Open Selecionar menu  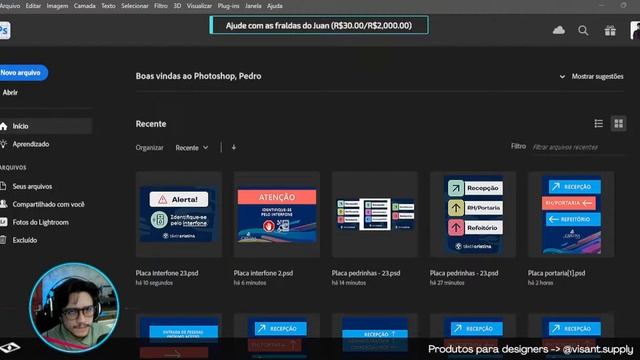(x=135, y=6)
